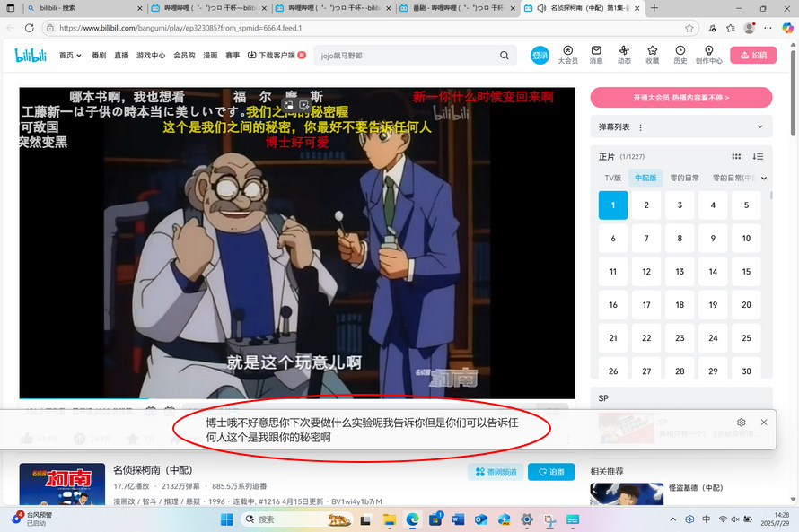Open the browser media control music icon
This screenshot has width=799, height=532.
712,28
